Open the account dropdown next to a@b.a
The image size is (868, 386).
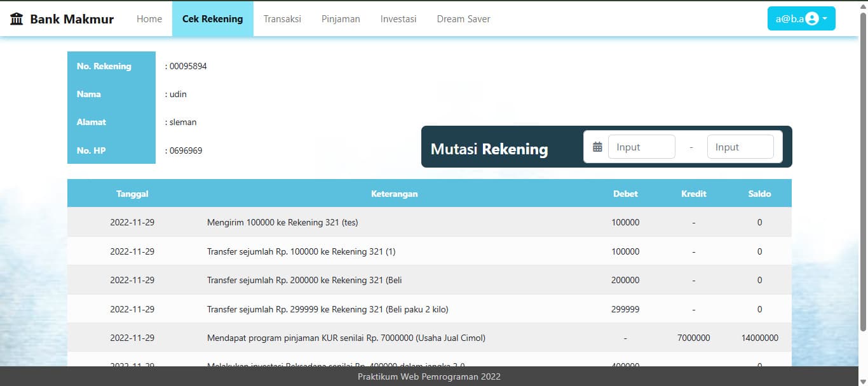pyautogui.click(x=824, y=18)
